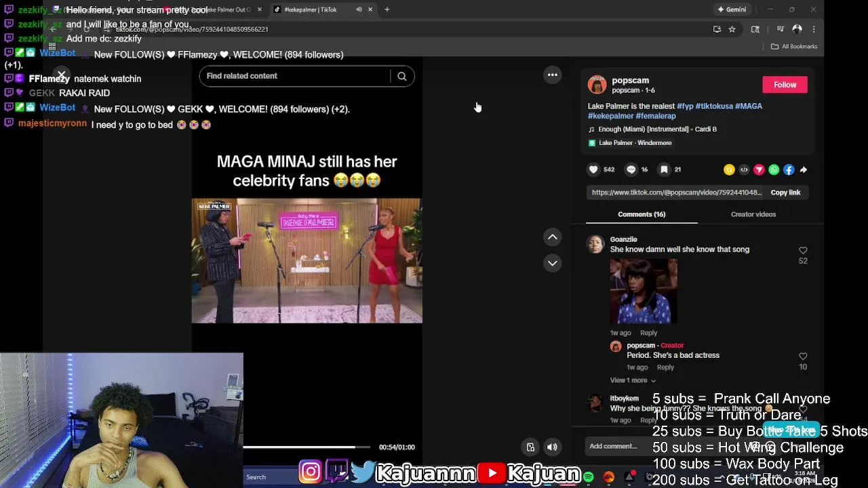Reply to Goanzile's comment
This screenshot has height=488, width=868.
(648, 333)
